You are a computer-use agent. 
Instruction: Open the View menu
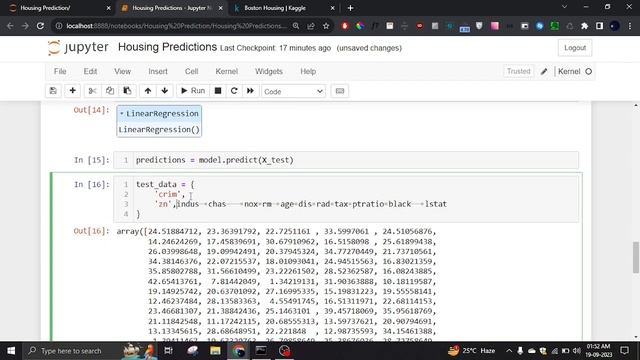point(122,71)
